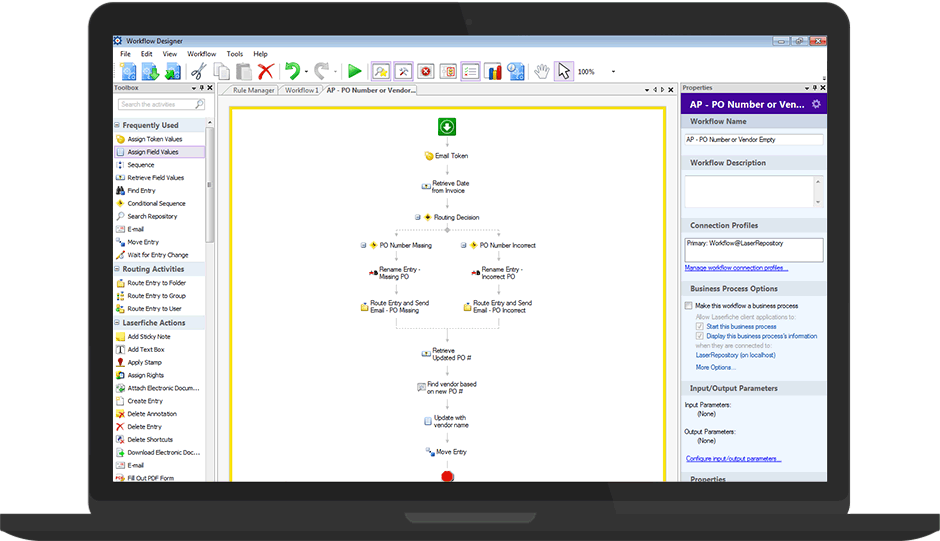
Task: Select the Move Entry activity on canvas
Action: pos(446,452)
